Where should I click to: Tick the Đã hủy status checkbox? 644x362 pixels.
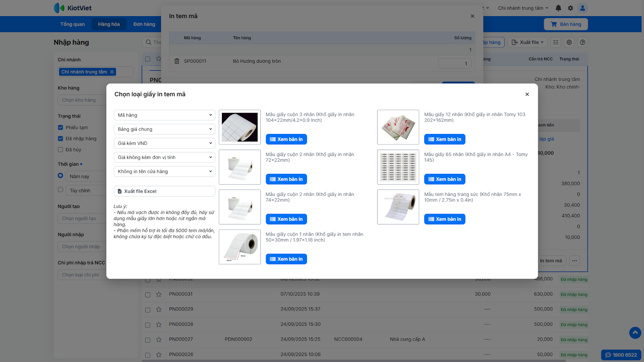coord(60,150)
